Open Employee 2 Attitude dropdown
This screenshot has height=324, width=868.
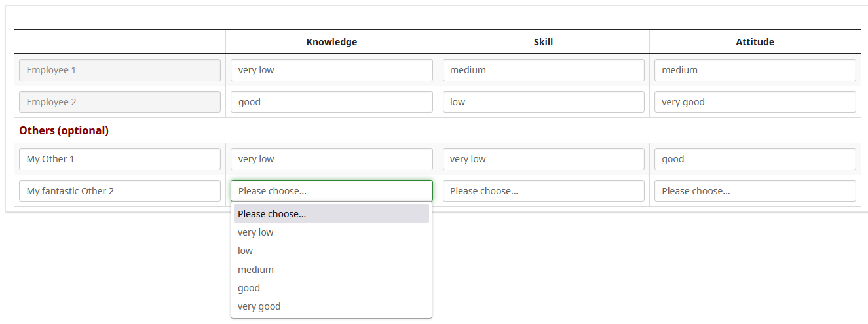[x=755, y=102]
